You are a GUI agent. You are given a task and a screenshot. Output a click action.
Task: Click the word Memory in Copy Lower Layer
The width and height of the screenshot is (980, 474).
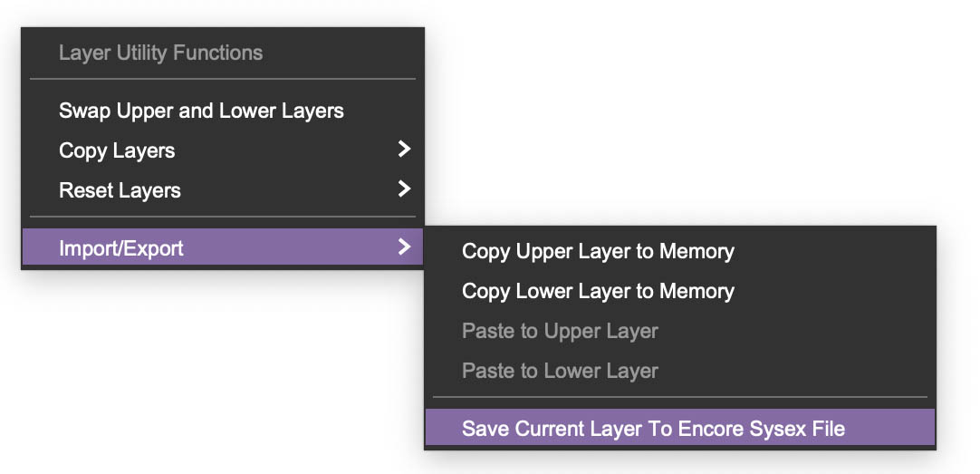[696, 291]
